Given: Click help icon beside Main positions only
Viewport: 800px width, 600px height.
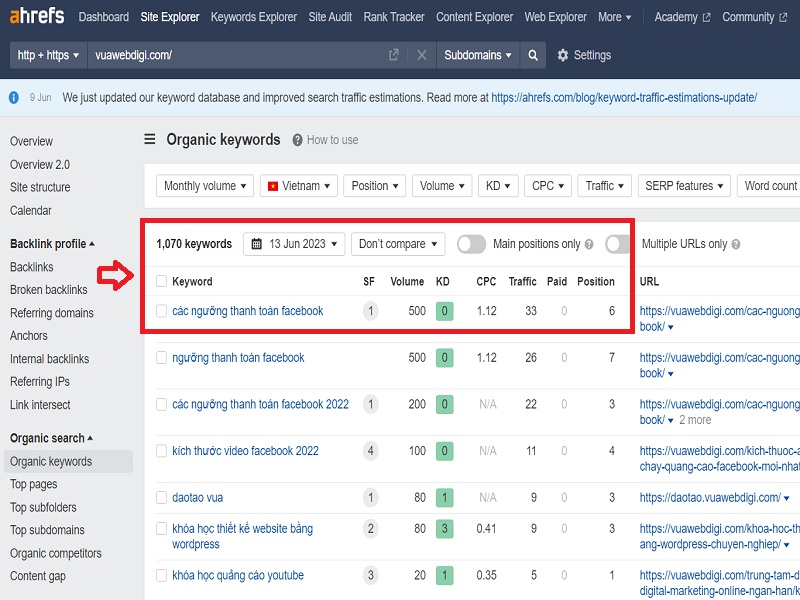Looking at the screenshot, I should click(589, 244).
